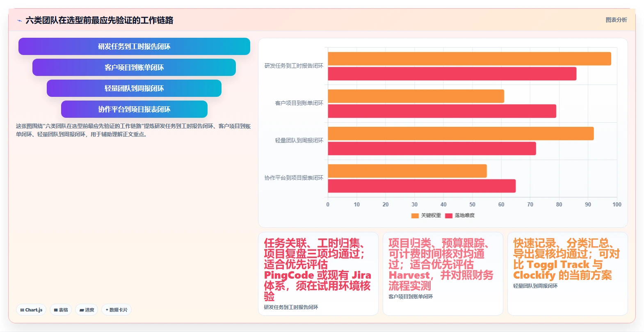Click x-axis tick value 100

point(617,204)
